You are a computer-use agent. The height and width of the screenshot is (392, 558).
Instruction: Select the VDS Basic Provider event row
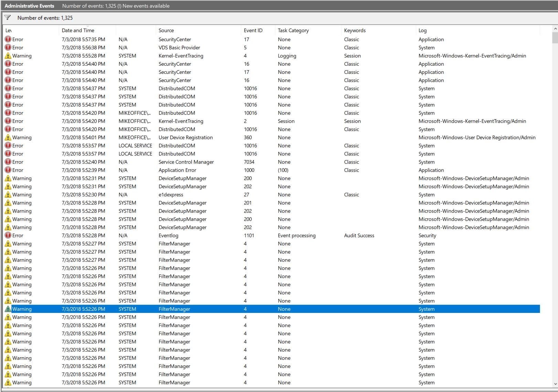pos(179,47)
